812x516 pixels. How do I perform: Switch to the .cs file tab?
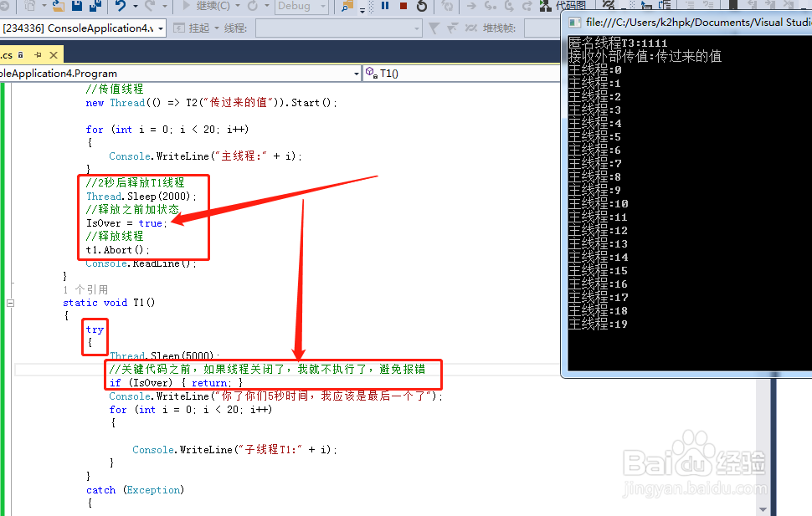[6, 55]
